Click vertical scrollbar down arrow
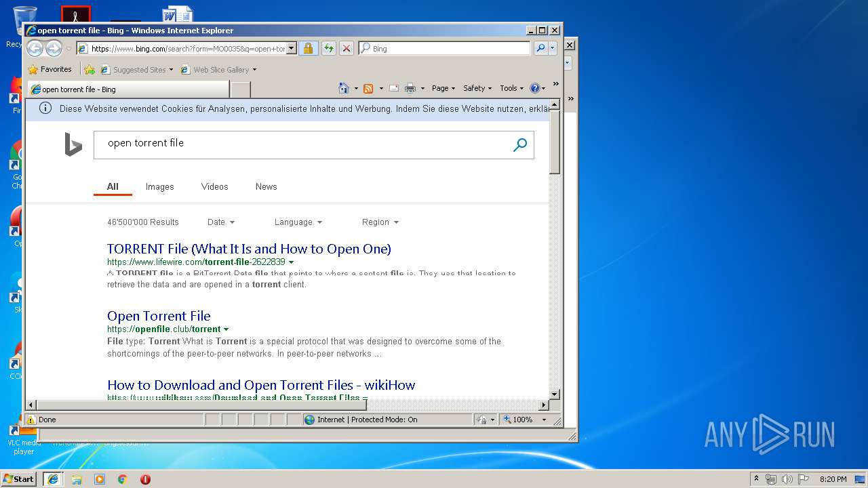868x488 pixels. [555, 394]
